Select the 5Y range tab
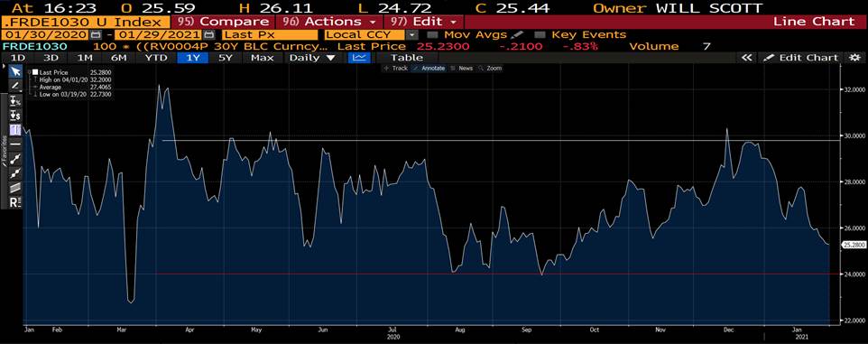The width and height of the screenshot is (868, 344). coord(226,58)
